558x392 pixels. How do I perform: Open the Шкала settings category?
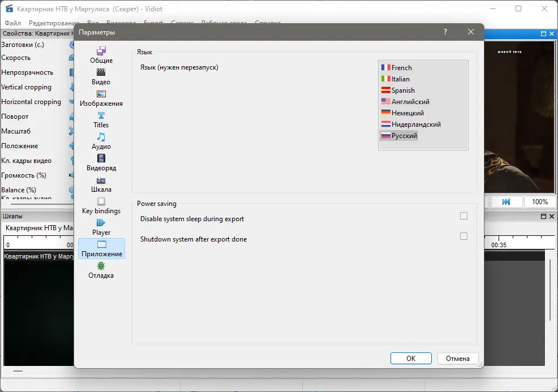(x=101, y=184)
